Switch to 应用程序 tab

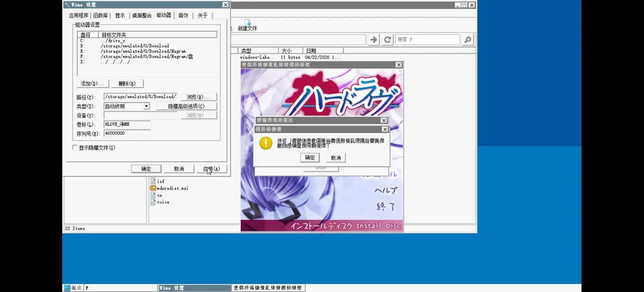(x=78, y=15)
